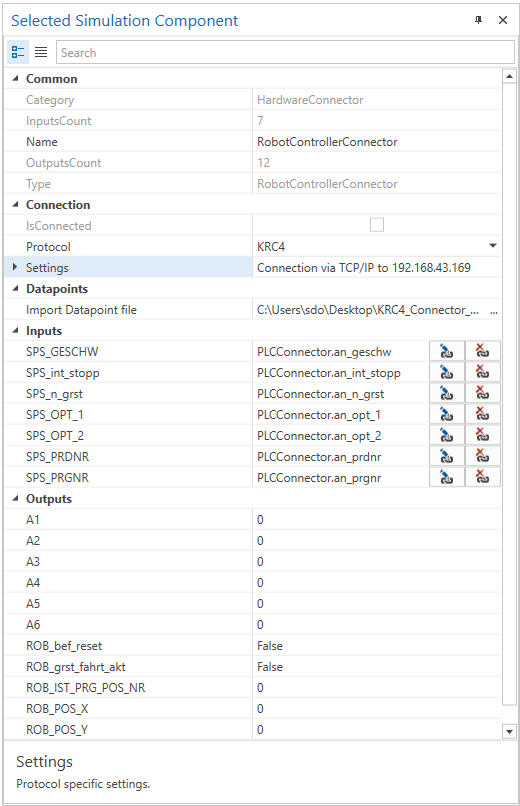
Task: Connect signal for SPS_n_grst input
Action: pos(447,394)
